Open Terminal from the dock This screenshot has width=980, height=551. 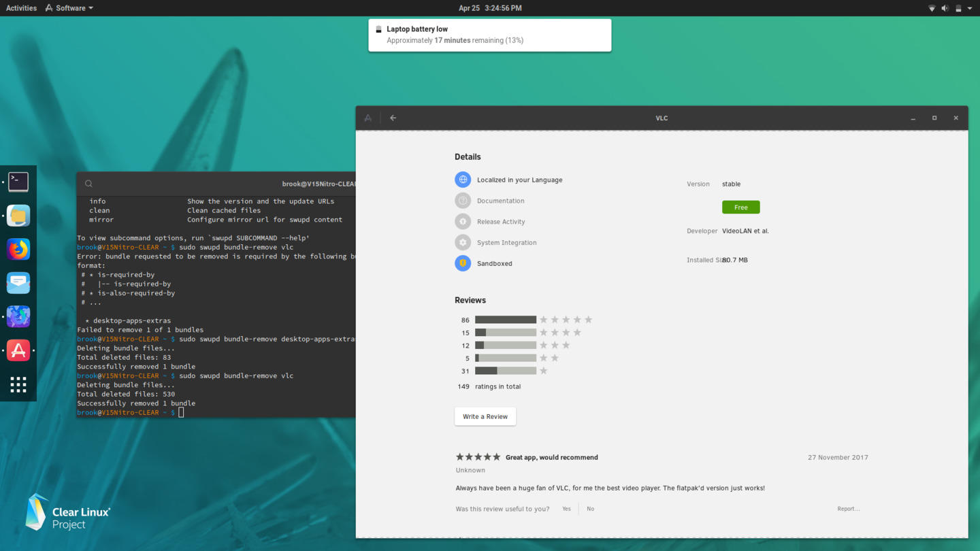(x=18, y=182)
